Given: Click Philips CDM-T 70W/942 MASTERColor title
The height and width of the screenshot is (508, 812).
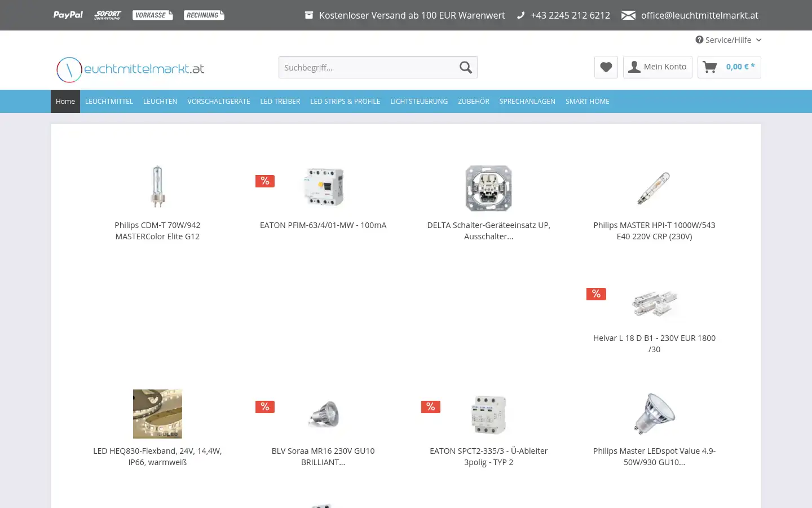Looking at the screenshot, I should (x=157, y=231).
